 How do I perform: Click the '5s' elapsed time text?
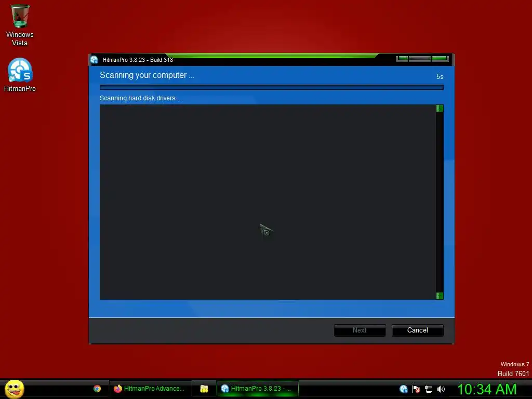pos(440,77)
